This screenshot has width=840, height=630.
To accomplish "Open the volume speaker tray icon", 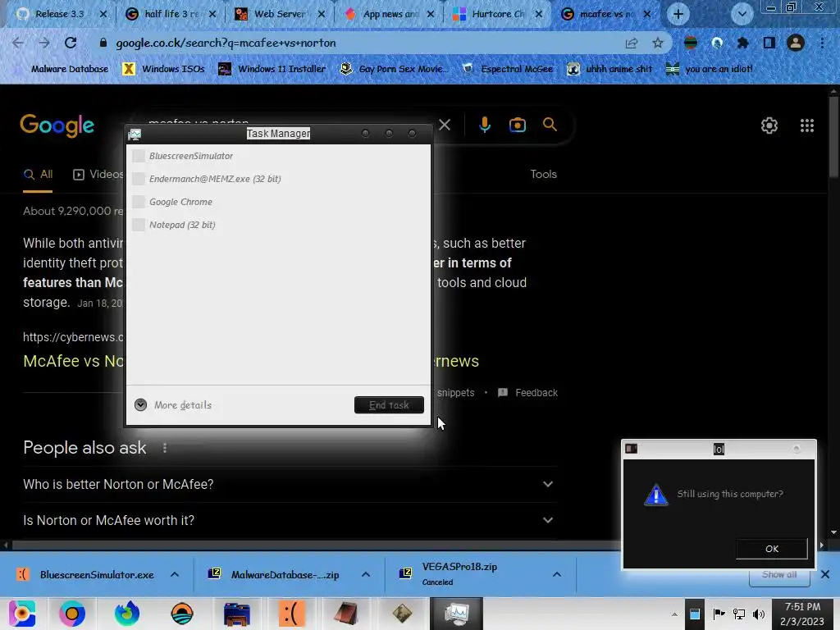I will coord(759,614).
